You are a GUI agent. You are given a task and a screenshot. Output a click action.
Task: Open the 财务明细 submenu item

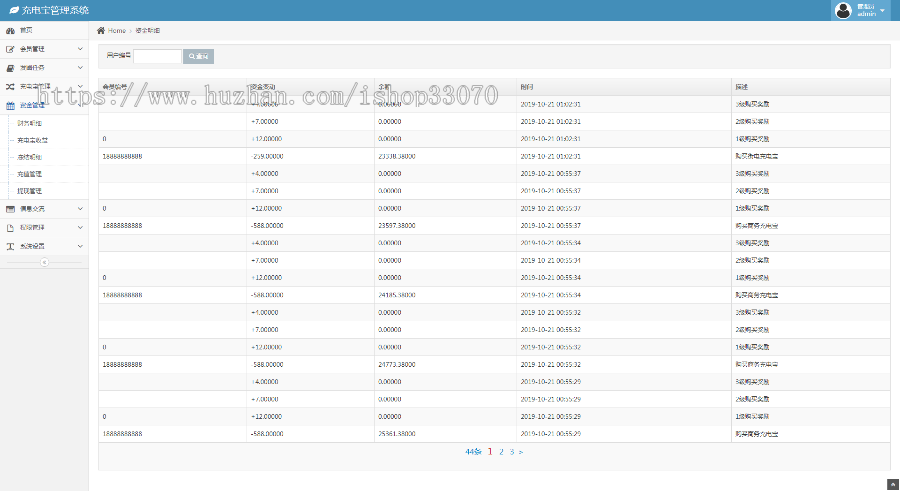point(29,123)
